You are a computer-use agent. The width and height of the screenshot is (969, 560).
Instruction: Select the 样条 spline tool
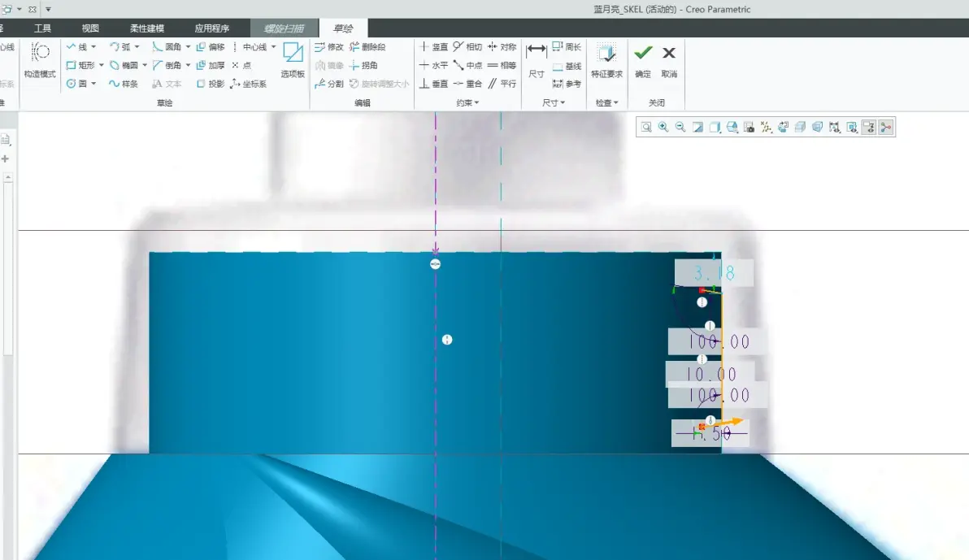pos(123,84)
